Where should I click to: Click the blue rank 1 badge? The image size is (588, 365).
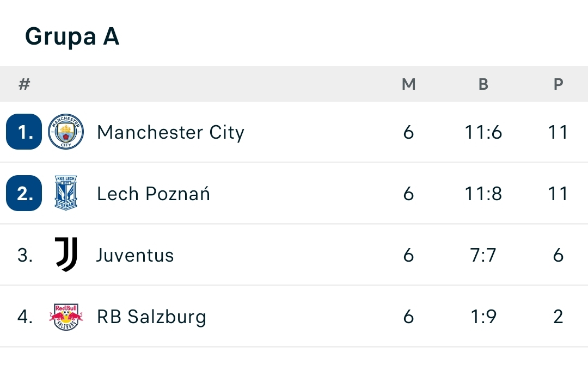pos(24,132)
